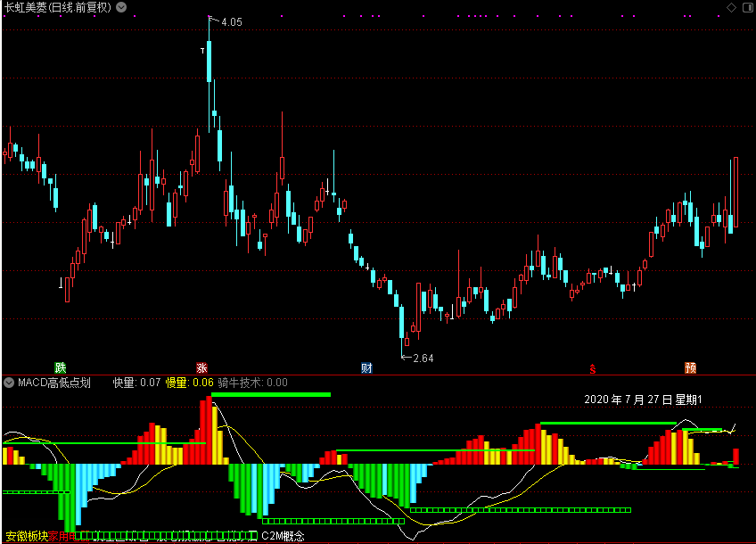
Task: Click the blue 财 marker
Action: coord(366,368)
